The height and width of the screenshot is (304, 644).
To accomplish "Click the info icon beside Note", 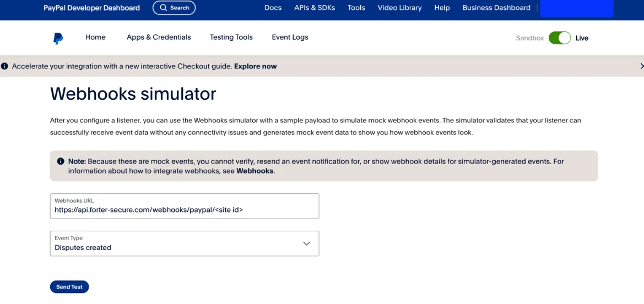I will pyautogui.click(x=61, y=161).
